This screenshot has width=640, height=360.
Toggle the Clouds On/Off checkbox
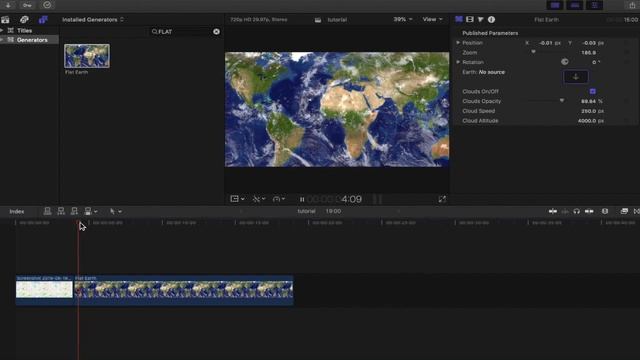593,91
